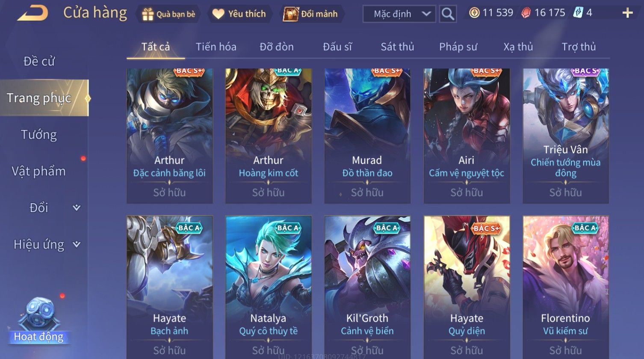Open the Murad Đồ thần đao skin card
644x359 pixels.
(x=367, y=136)
